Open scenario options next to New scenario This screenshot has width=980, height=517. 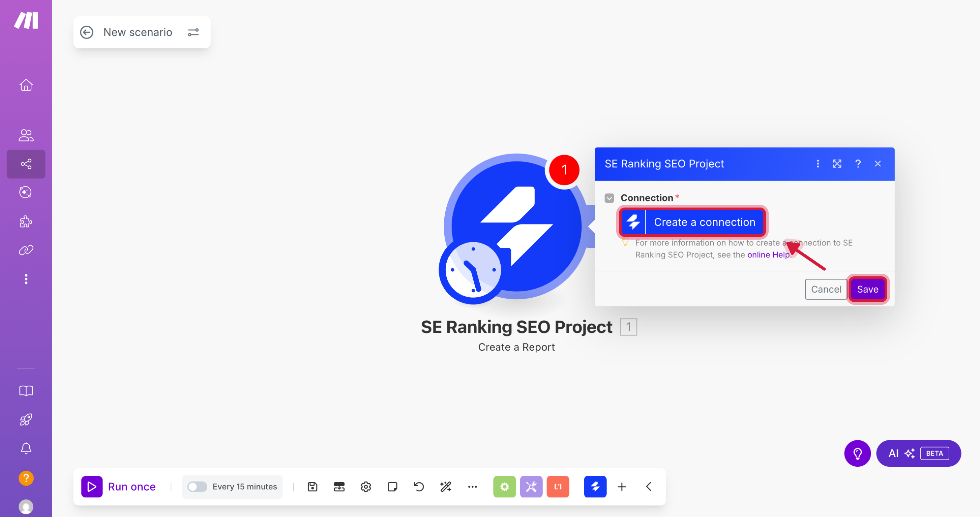tap(193, 32)
